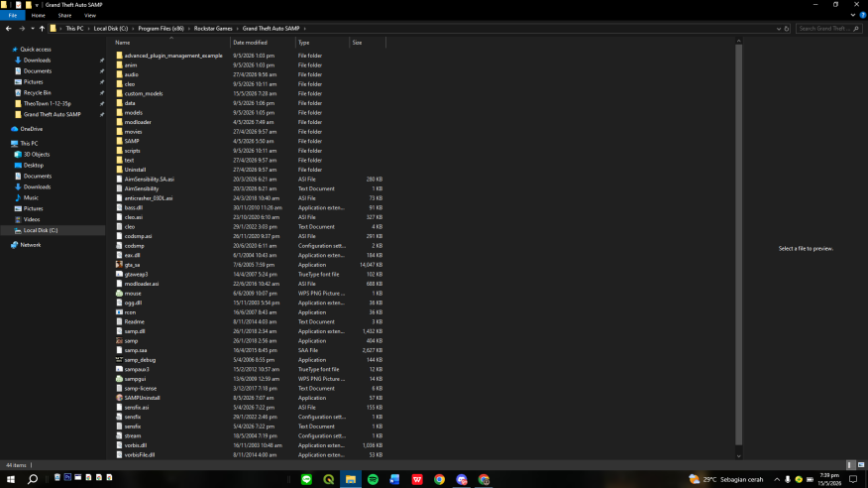Select Music under This PC

tap(31, 197)
